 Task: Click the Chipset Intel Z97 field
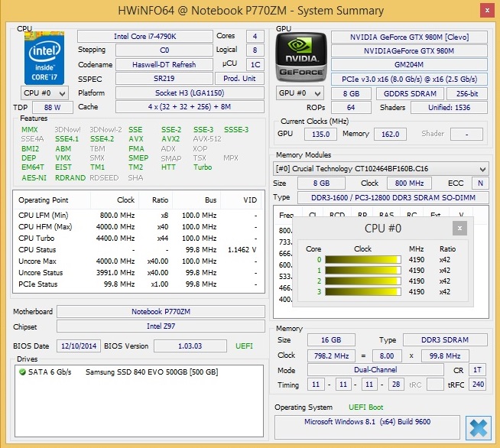[161, 326]
